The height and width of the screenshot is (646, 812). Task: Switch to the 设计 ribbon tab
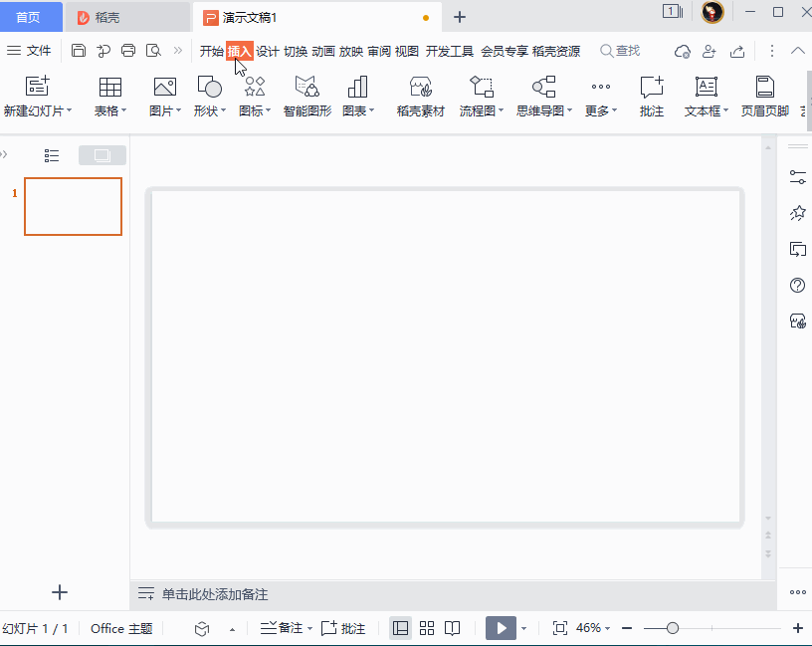[268, 52]
